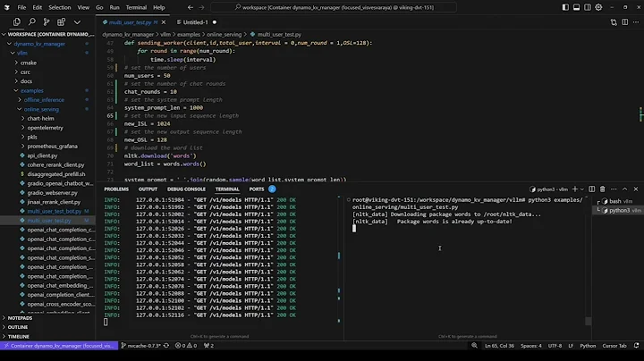The width and height of the screenshot is (644, 361).
Task: Open api_client.py in the explorer
Action: (x=42, y=155)
